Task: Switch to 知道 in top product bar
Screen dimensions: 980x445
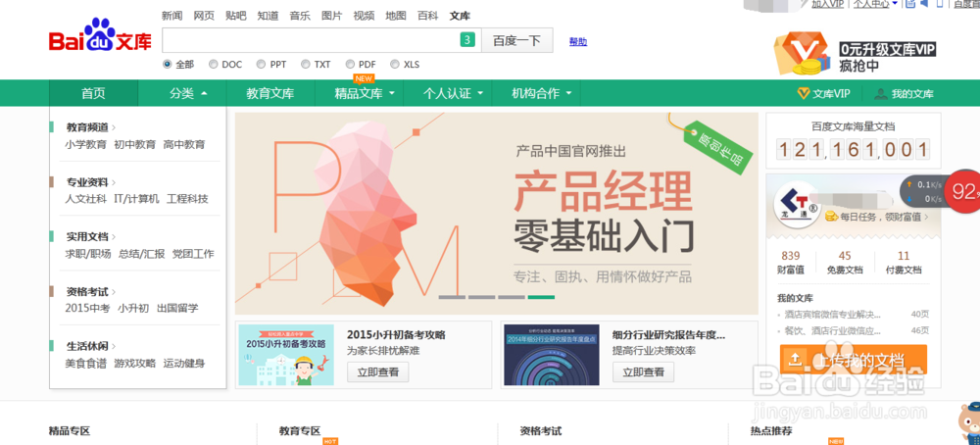Action: point(268,16)
